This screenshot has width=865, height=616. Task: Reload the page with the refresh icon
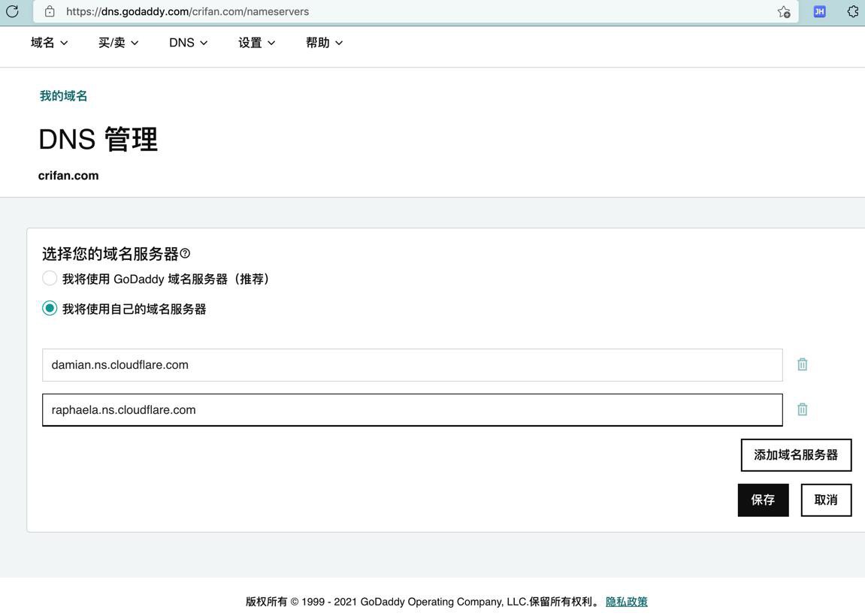(x=12, y=11)
